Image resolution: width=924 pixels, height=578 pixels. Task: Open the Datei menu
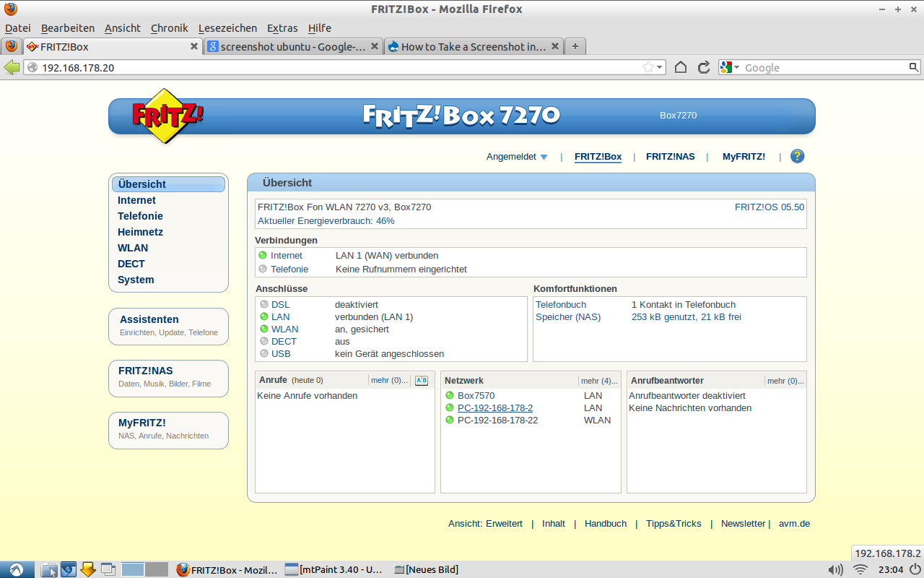[18, 28]
